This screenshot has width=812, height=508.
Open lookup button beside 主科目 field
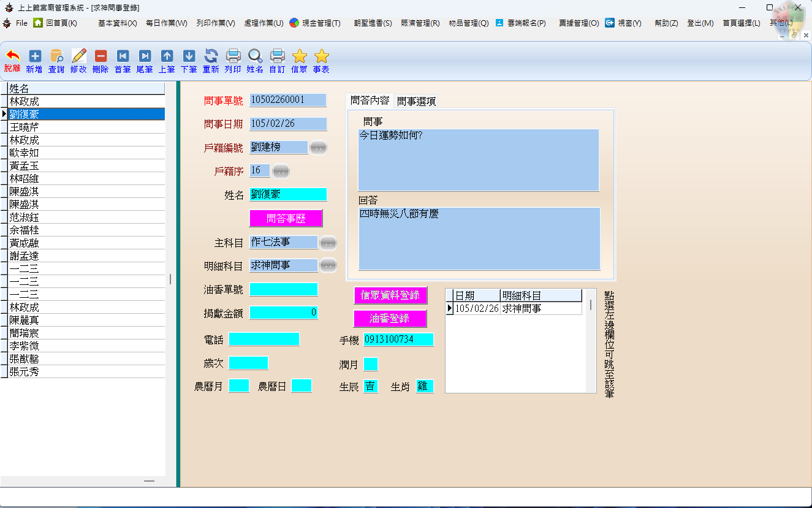[x=328, y=243]
